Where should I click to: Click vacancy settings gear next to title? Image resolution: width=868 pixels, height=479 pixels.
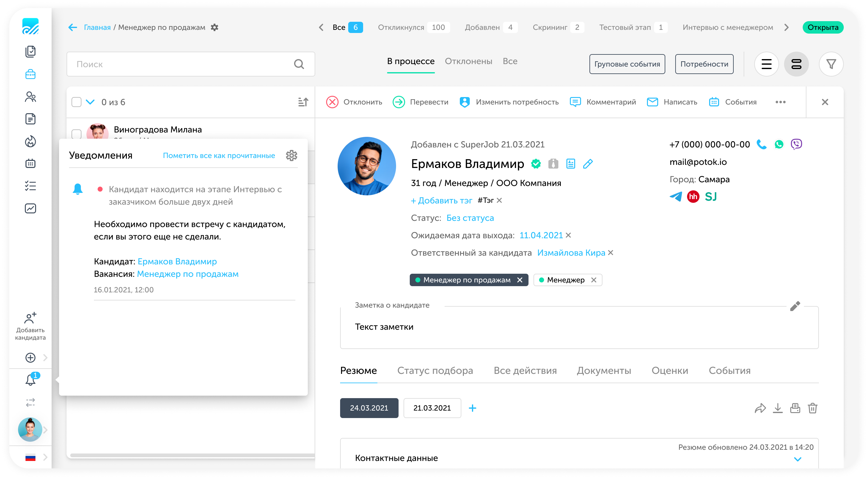tap(215, 27)
